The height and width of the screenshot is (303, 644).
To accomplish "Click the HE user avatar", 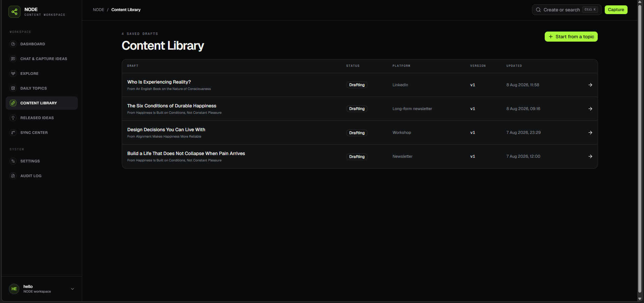I will click(14, 289).
